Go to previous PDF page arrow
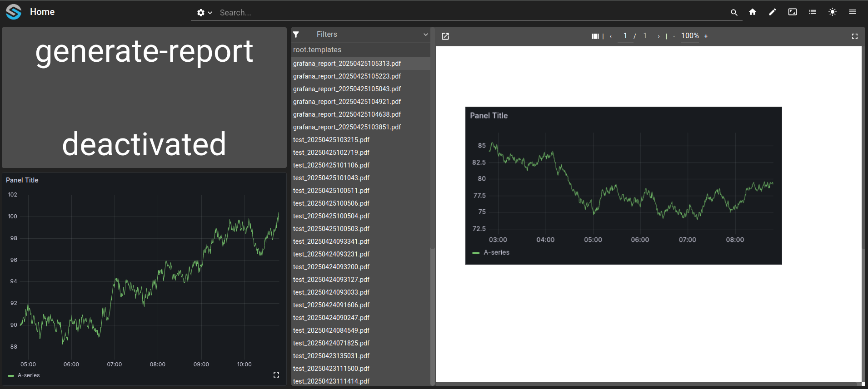This screenshot has width=868, height=389. pos(611,36)
